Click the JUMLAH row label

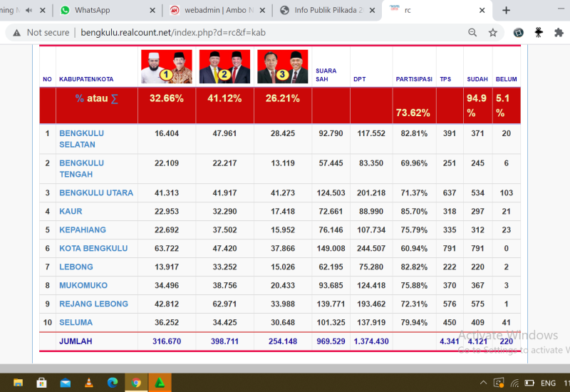point(76,341)
